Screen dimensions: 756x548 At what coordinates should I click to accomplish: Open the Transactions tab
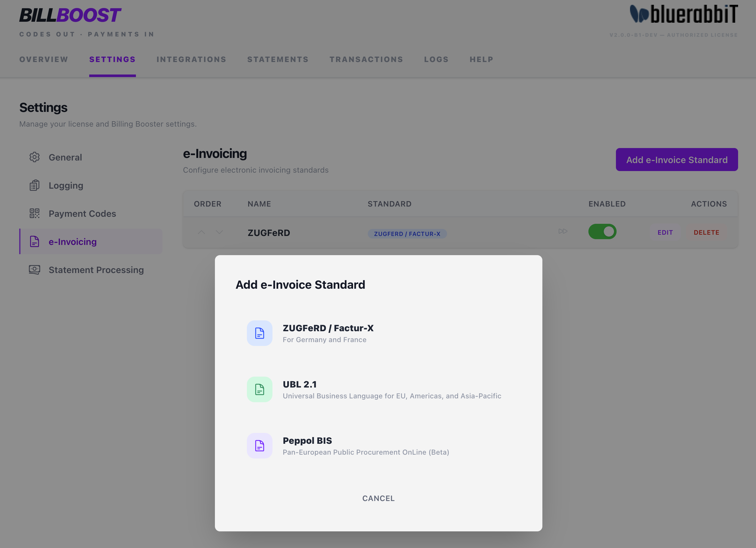366,59
